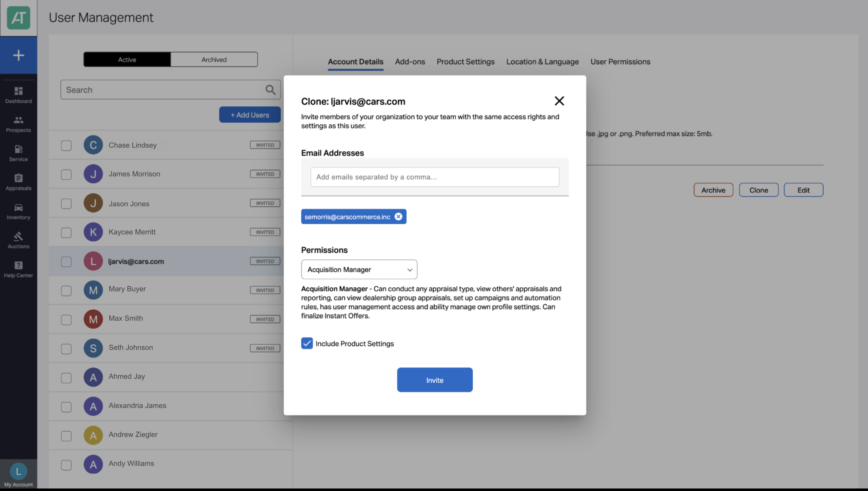Uncheck Include Product Settings checkbox

click(307, 343)
